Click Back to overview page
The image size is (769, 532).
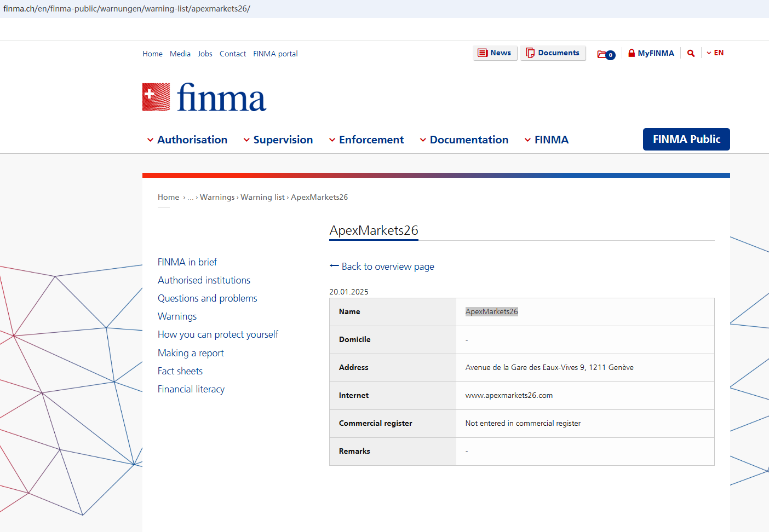(388, 267)
